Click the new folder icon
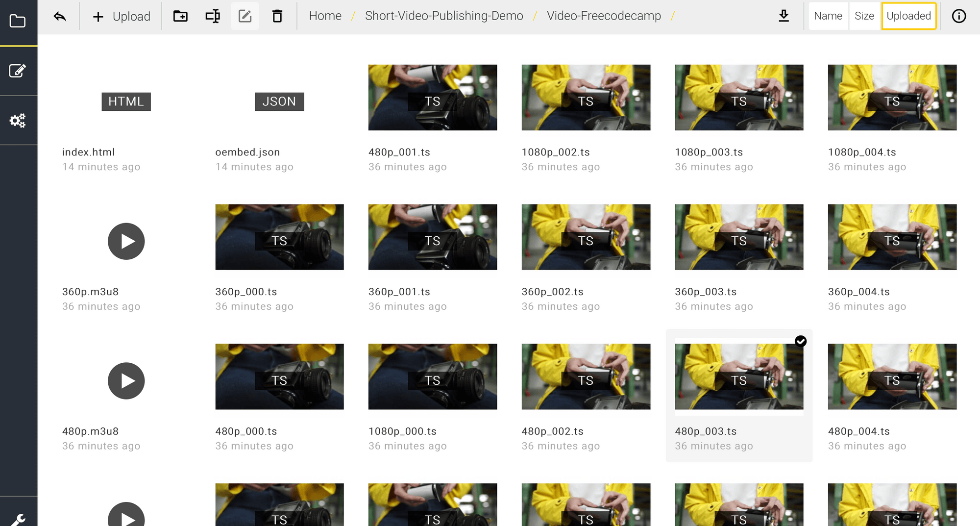Viewport: 980px width, 526px height. [x=180, y=17]
